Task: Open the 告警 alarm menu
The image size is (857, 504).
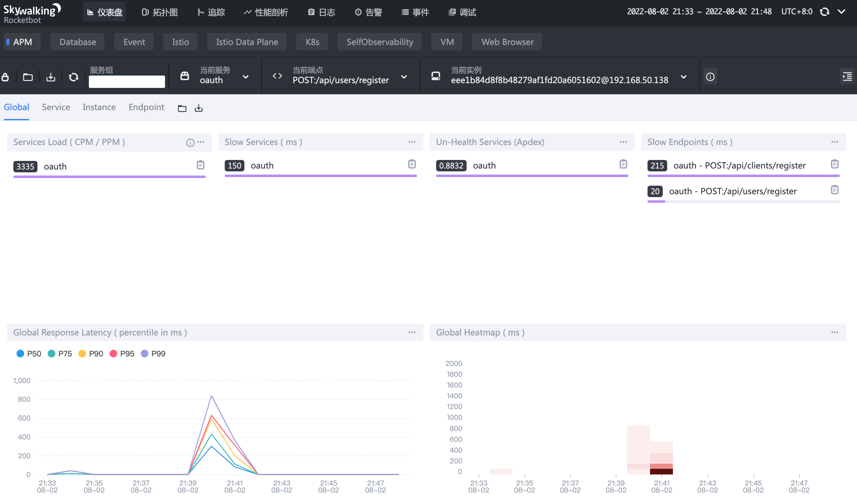Action: point(368,12)
